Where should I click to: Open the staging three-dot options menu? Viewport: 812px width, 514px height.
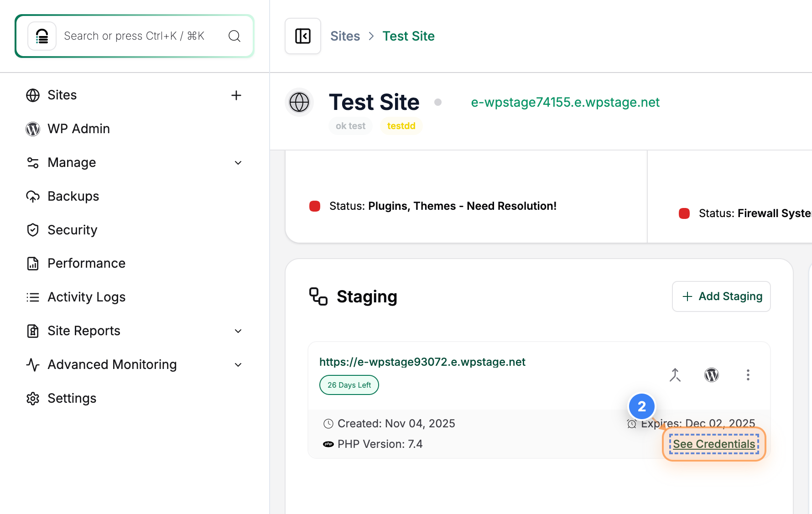point(748,375)
